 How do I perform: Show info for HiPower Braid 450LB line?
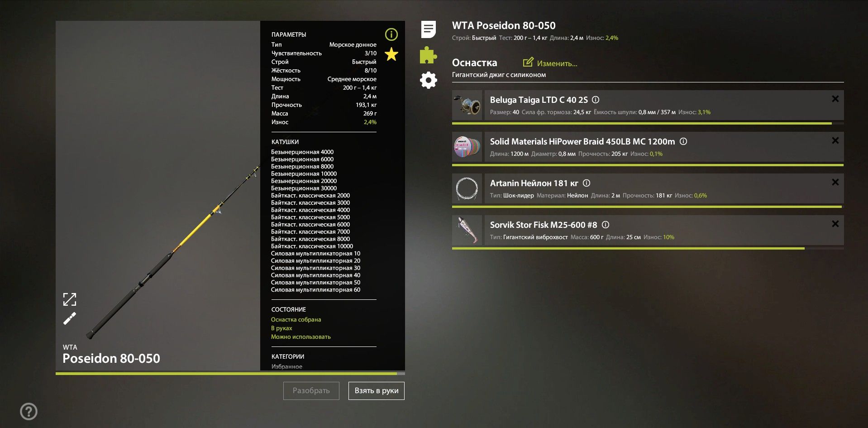pyautogui.click(x=683, y=141)
